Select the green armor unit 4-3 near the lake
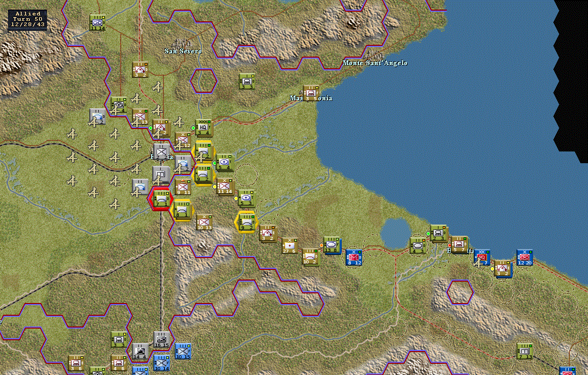Image resolution: width=588 pixels, height=375 pixels. point(418,245)
